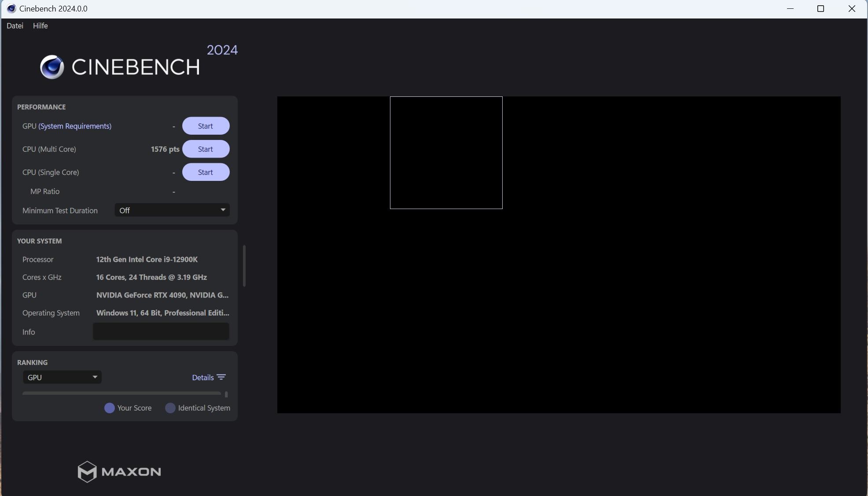The height and width of the screenshot is (496, 868).
Task: Close the Cinebench window
Action: pyautogui.click(x=852, y=9)
